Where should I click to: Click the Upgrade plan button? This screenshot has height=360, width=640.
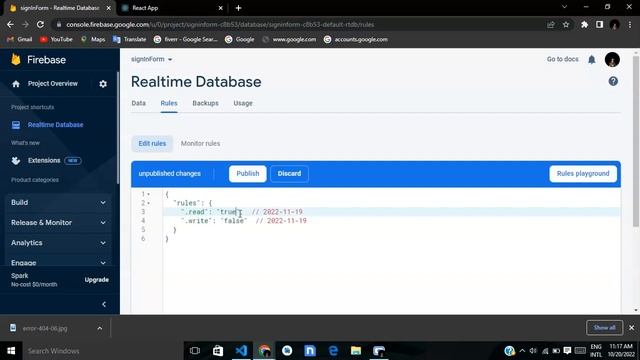click(x=97, y=280)
